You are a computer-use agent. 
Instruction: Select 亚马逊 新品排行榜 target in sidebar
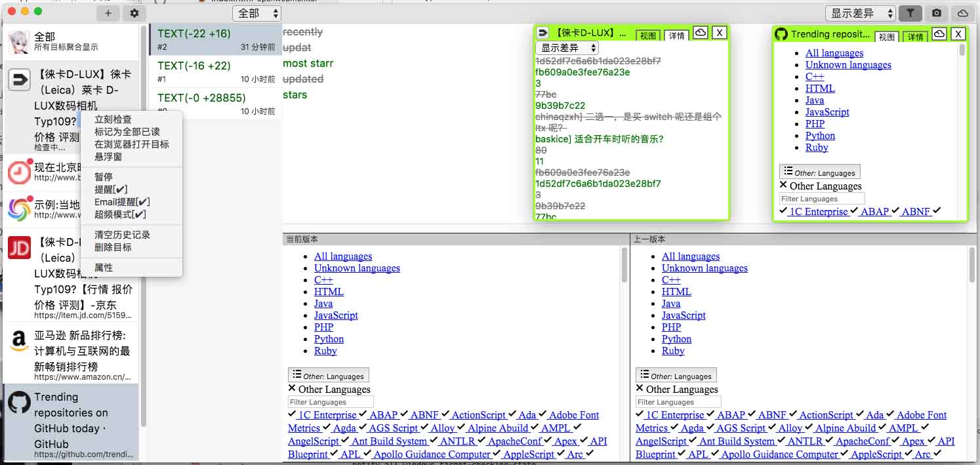(x=71, y=354)
